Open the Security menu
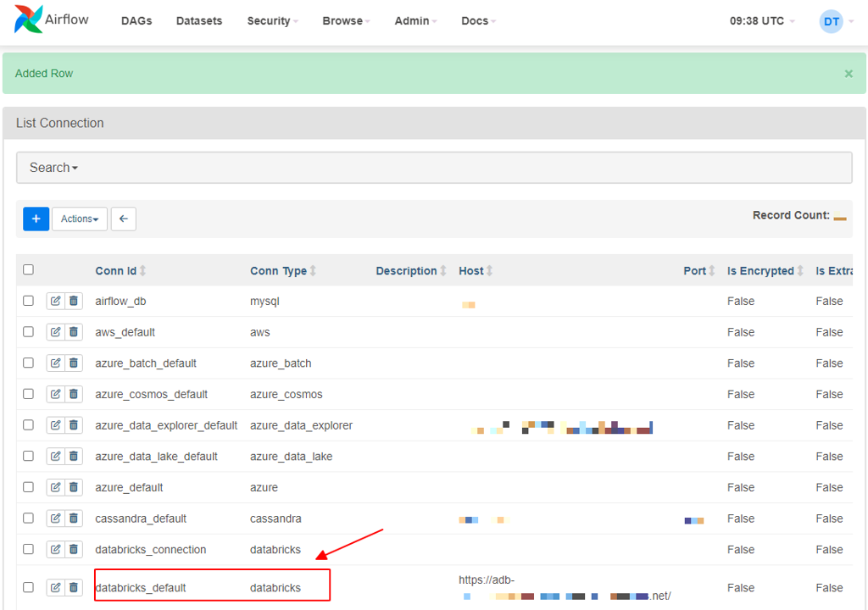Screen dimensions: 868x610 (x=272, y=20)
